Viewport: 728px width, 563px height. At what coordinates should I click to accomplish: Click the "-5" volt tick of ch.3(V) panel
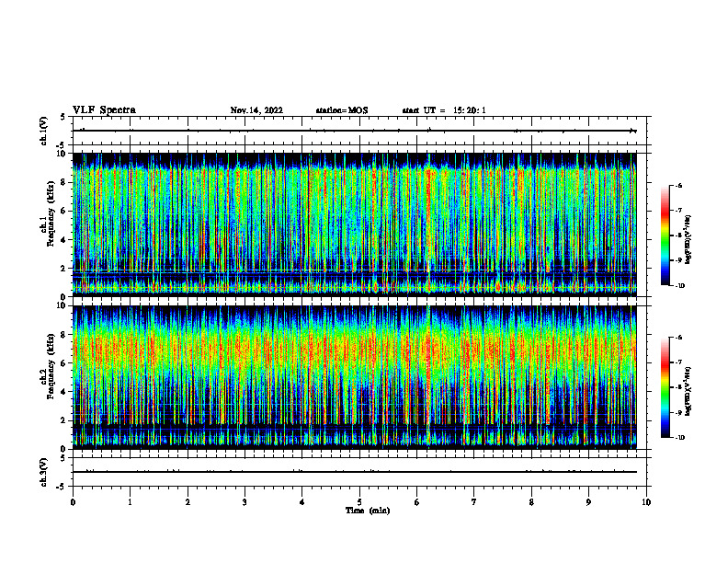tap(62, 487)
